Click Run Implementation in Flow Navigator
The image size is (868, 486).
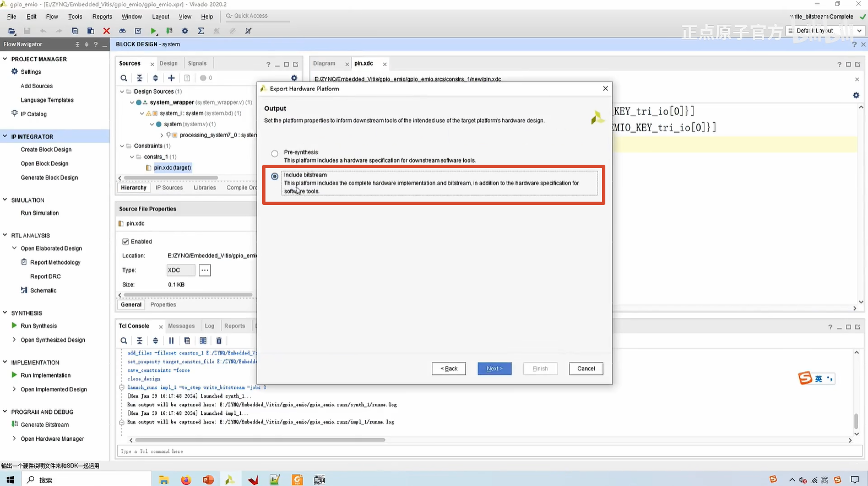46,375
